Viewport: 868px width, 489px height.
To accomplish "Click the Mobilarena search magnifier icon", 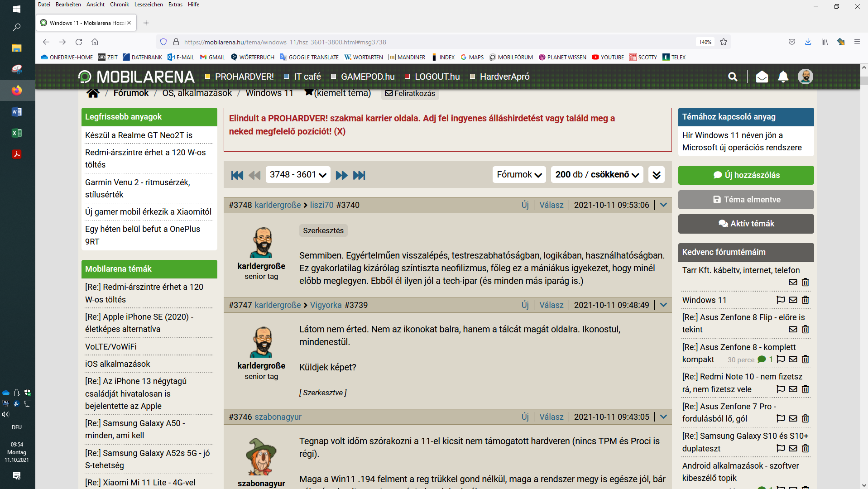I will (733, 77).
